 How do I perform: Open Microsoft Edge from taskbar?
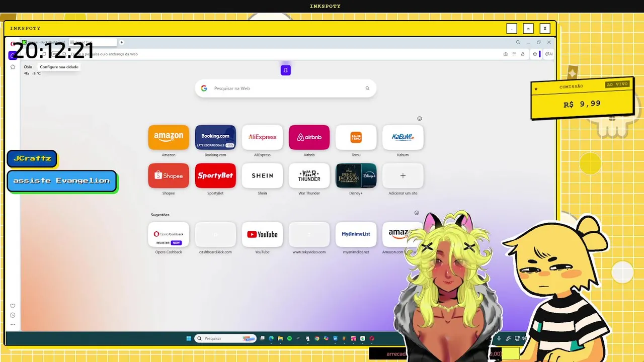[x=271, y=338]
